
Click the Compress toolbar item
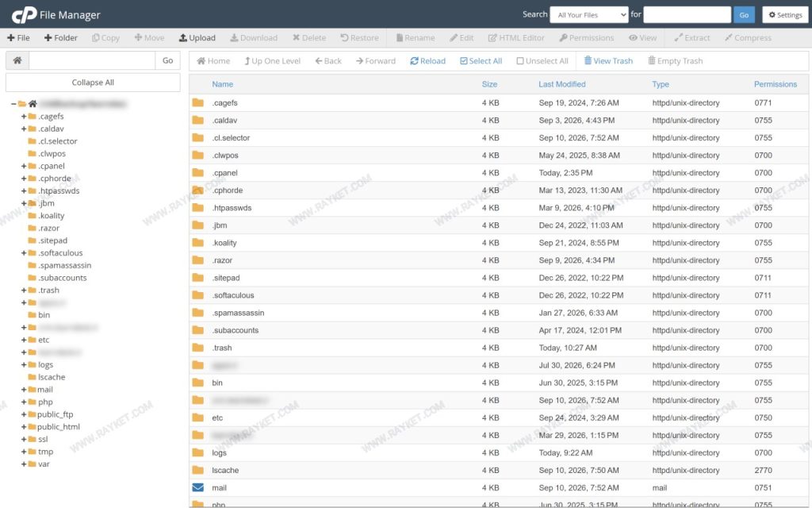pos(748,38)
